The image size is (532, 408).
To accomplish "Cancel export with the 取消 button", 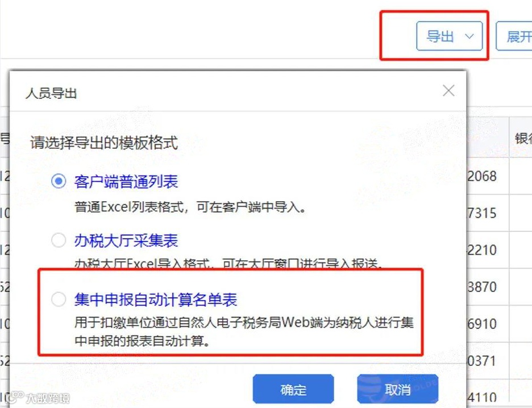I will click(398, 389).
